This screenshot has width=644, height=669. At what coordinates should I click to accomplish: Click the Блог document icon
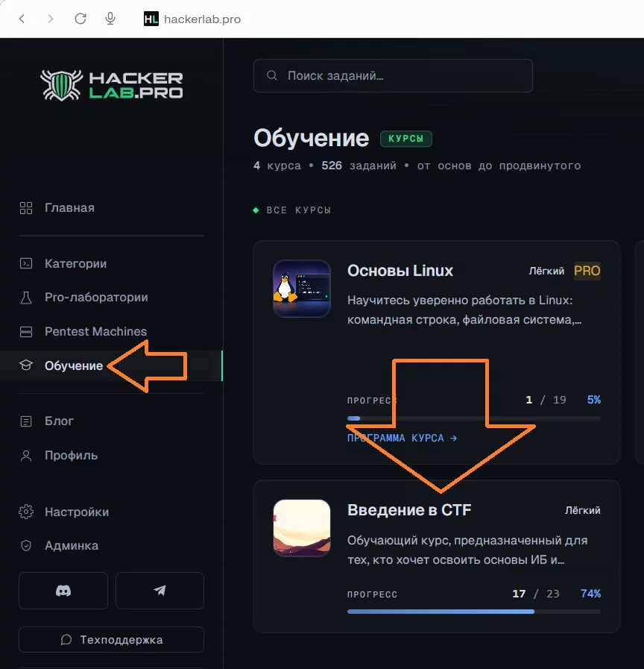26,421
